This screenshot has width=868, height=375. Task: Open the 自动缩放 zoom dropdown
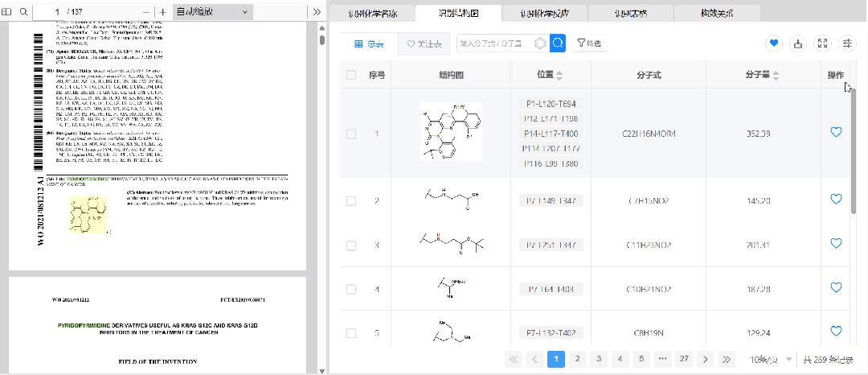(x=212, y=11)
